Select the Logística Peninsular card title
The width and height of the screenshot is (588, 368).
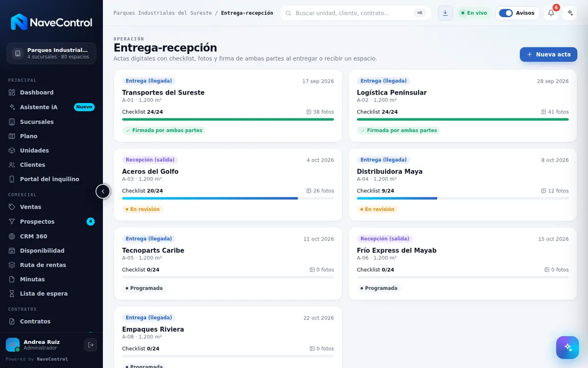tap(392, 93)
